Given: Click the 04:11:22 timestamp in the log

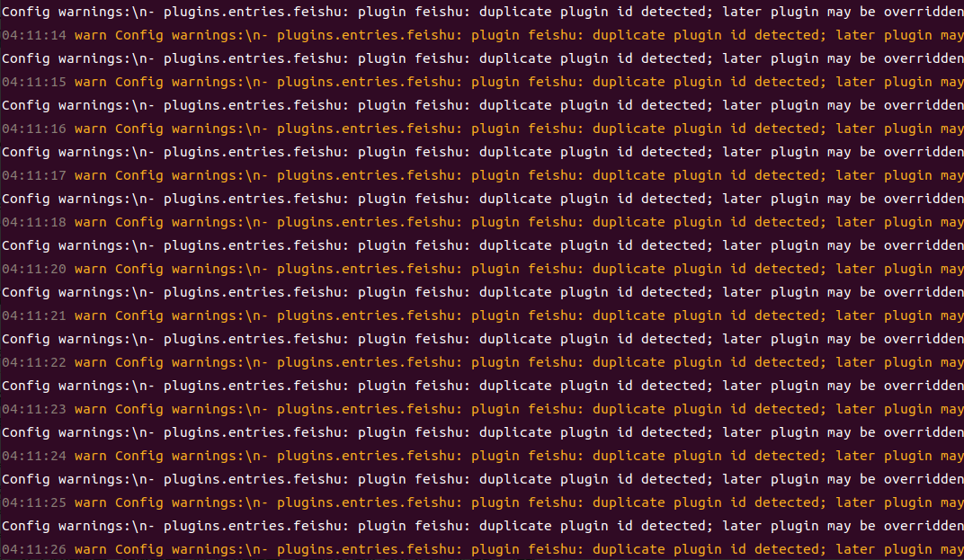Looking at the screenshot, I should click(x=34, y=362).
